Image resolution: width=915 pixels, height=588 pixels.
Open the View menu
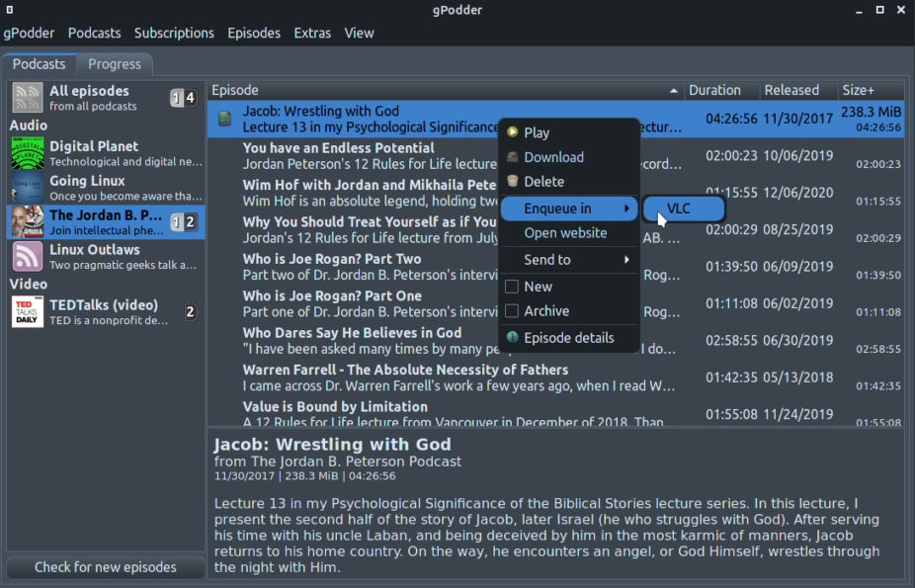tap(359, 34)
